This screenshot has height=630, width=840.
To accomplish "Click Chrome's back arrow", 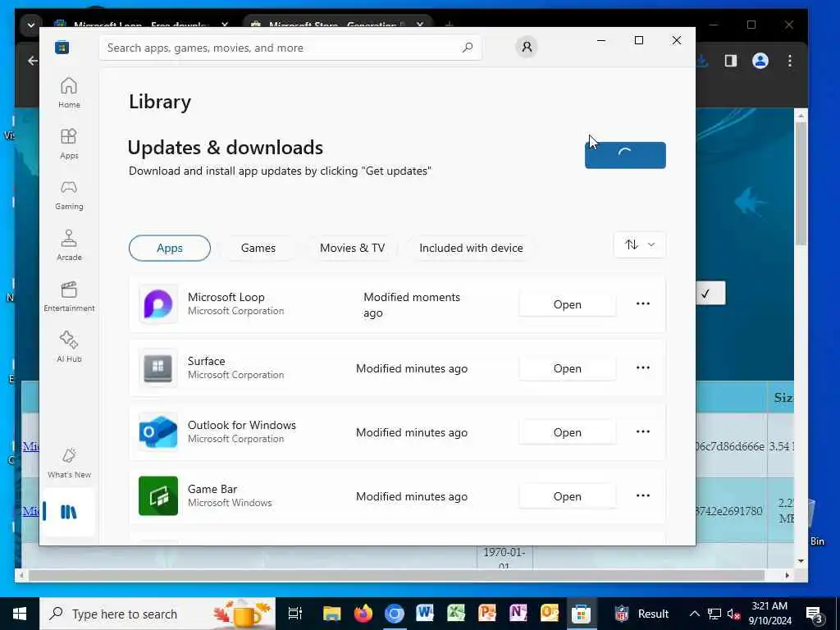I will (33, 61).
